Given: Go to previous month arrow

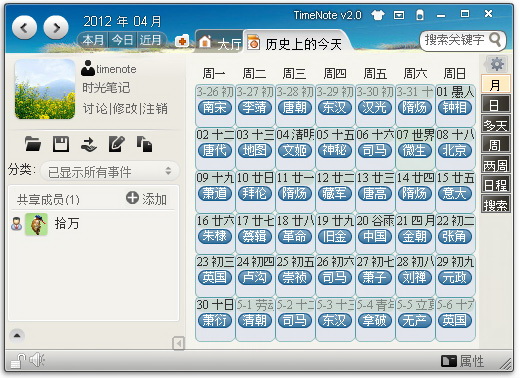Looking at the screenshot, I should (24, 28).
